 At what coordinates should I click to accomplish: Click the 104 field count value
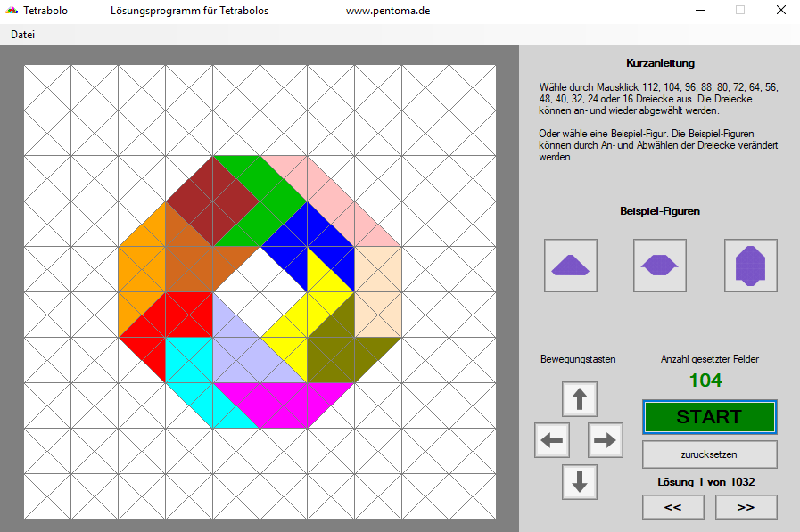point(705,381)
